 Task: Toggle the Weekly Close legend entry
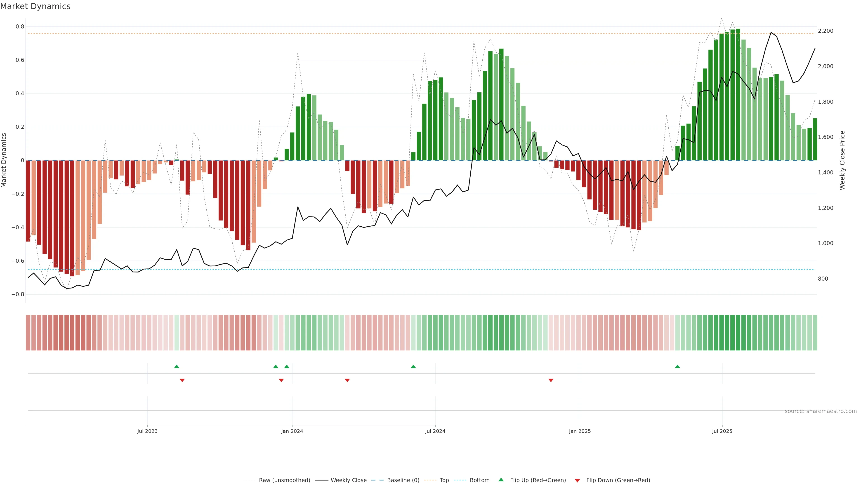[x=348, y=480]
